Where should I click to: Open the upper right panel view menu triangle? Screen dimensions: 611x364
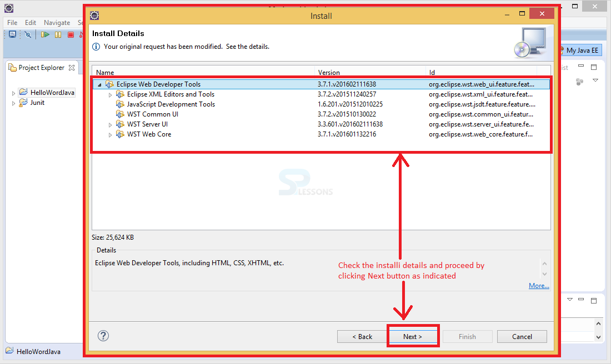point(595,80)
